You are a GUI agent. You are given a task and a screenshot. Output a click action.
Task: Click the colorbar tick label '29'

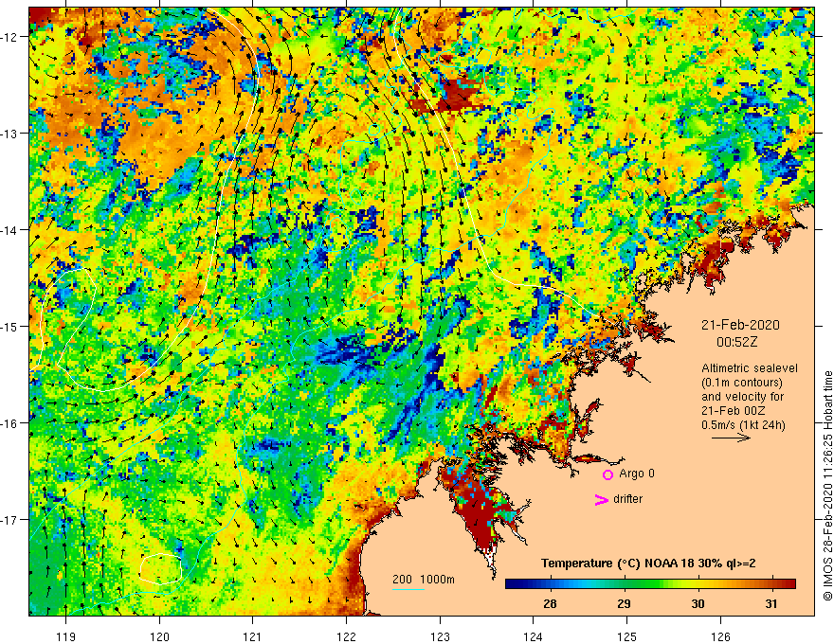pyautogui.click(x=624, y=603)
